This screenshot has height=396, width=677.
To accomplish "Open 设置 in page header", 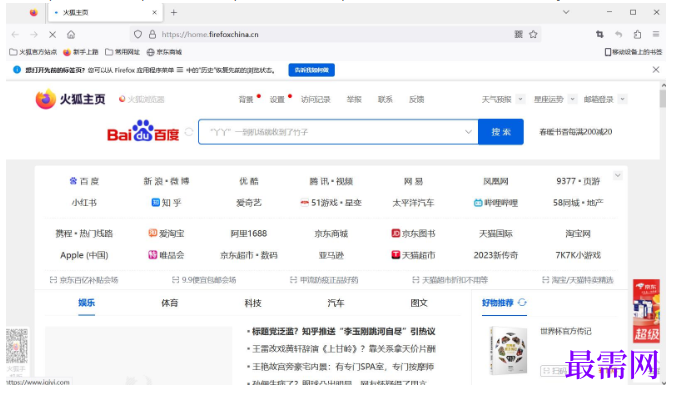I will pyautogui.click(x=277, y=99).
